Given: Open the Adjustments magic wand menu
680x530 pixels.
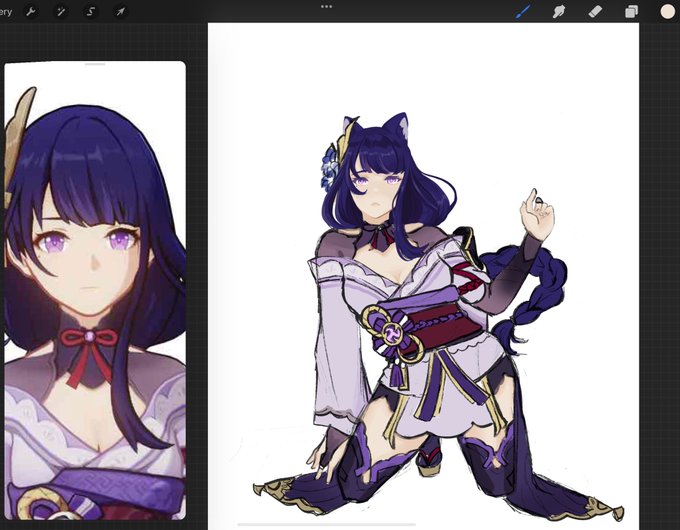Looking at the screenshot, I should [61, 11].
